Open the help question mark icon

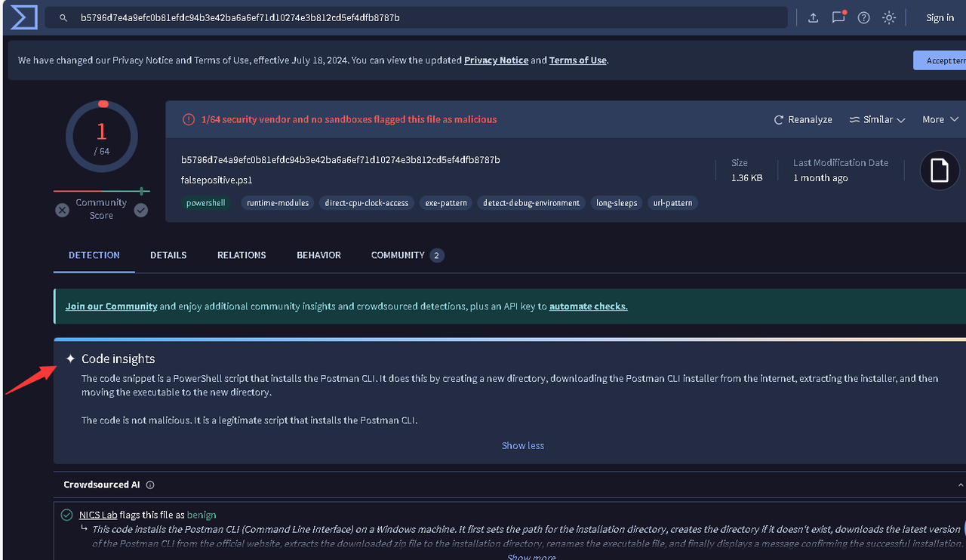click(x=863, y=17)
